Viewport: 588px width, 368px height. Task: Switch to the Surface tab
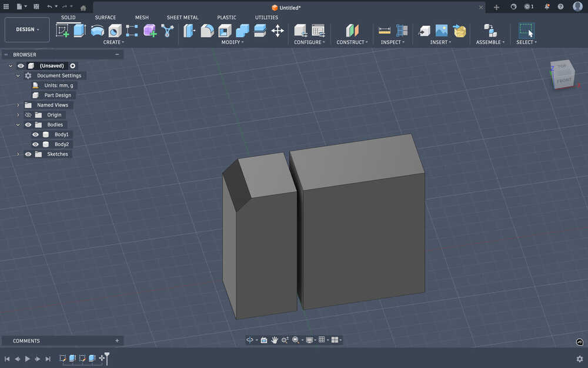[105, 18]
